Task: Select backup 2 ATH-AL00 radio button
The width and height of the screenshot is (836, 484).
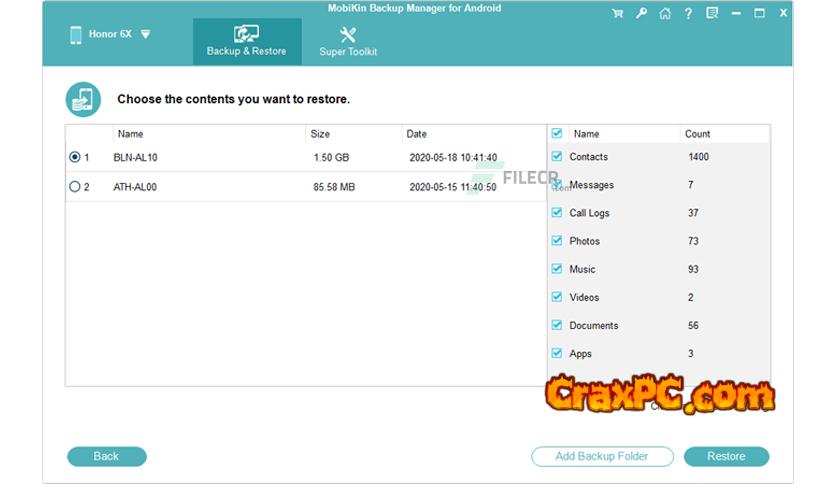Action: [x=75, y=187]
